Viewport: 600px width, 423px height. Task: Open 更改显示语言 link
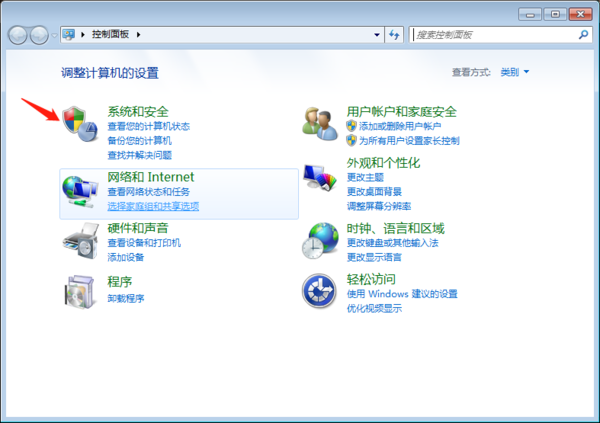(x=374, y=258)
